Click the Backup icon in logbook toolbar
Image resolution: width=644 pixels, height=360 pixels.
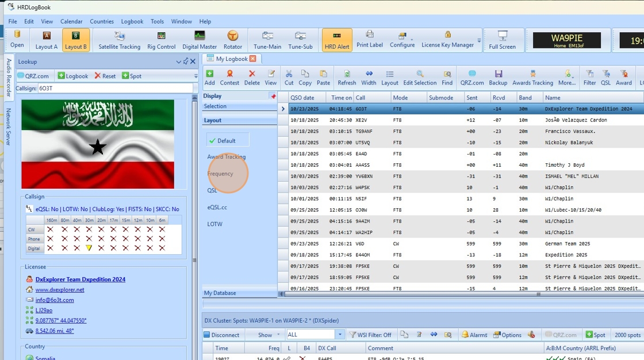point(498,77)
